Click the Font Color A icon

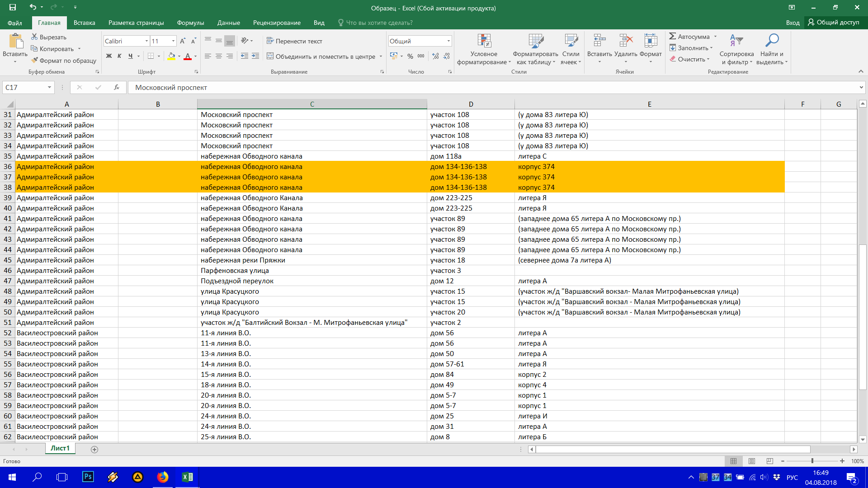click(188, 56)
